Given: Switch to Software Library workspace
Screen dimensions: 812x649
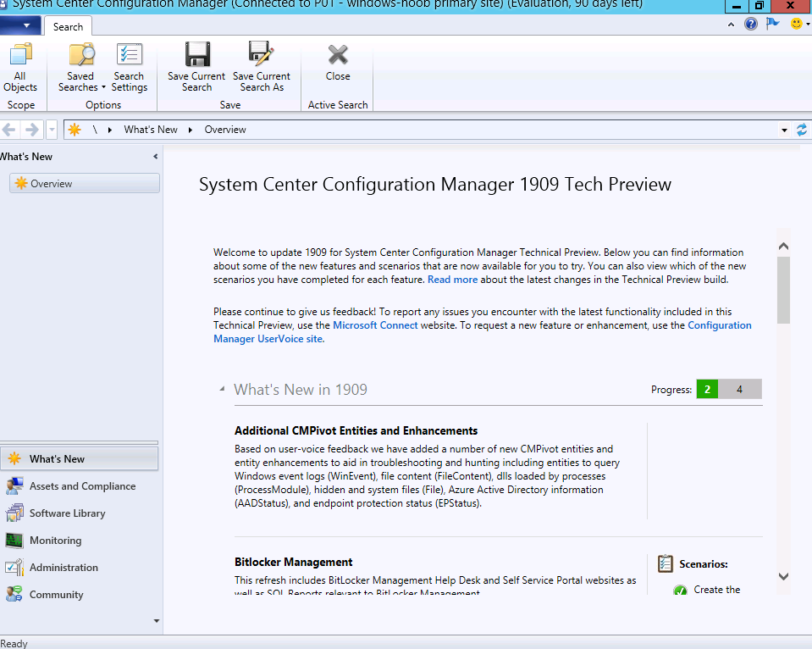Looking at the screenshot, I should (80, 513).
